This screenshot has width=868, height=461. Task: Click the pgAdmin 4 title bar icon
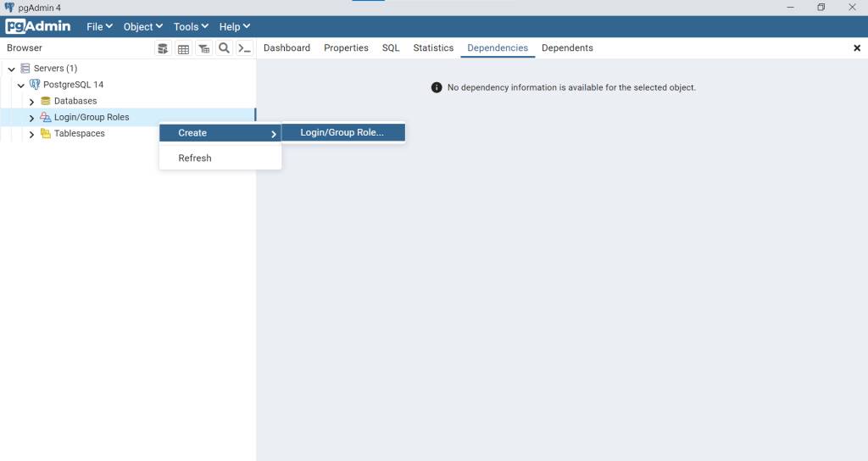(x=9, y=7)
